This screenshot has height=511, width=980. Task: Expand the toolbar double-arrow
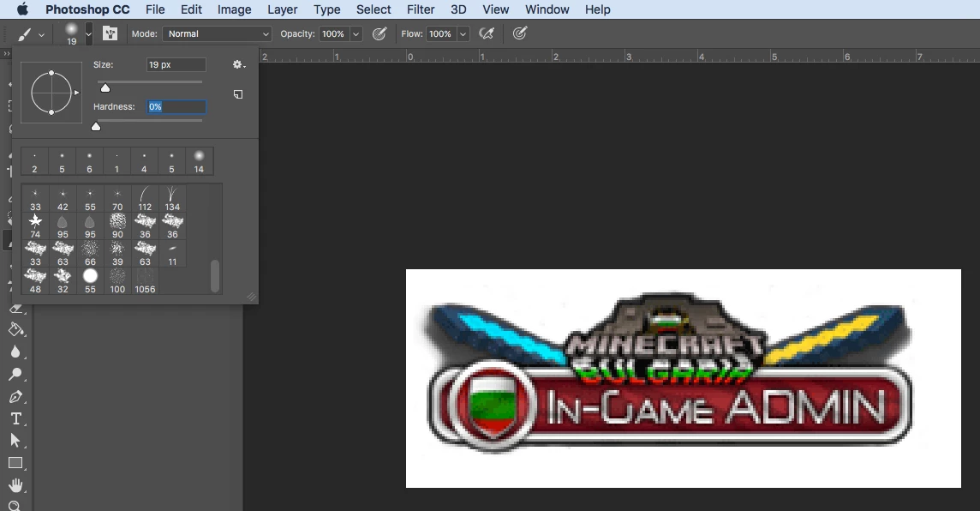point(7,54)
